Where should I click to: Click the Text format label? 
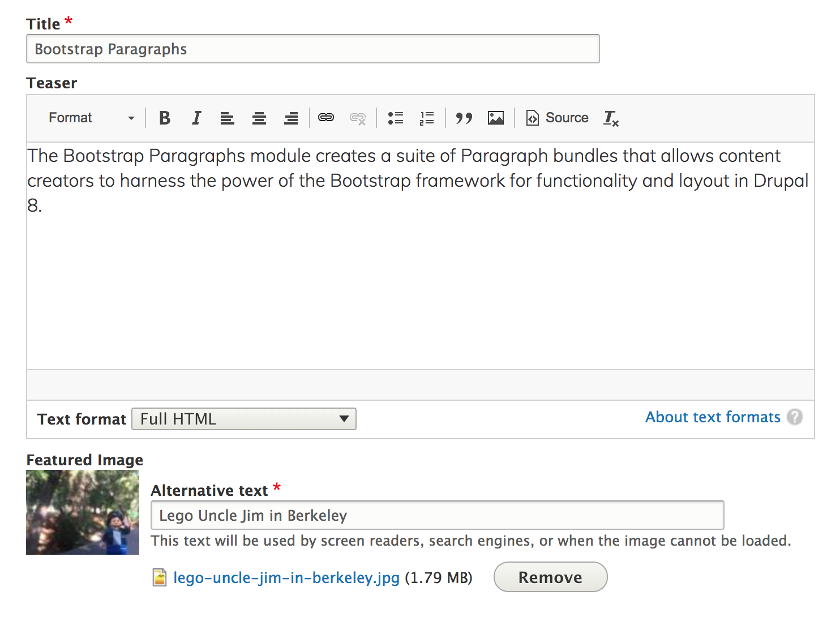point(82,419)
